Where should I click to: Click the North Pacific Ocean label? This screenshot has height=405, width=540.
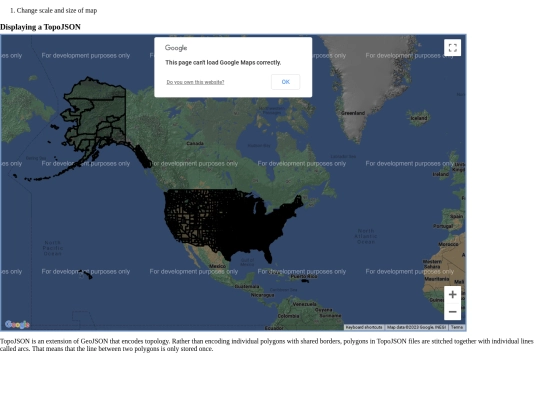(x=53, y=248)
